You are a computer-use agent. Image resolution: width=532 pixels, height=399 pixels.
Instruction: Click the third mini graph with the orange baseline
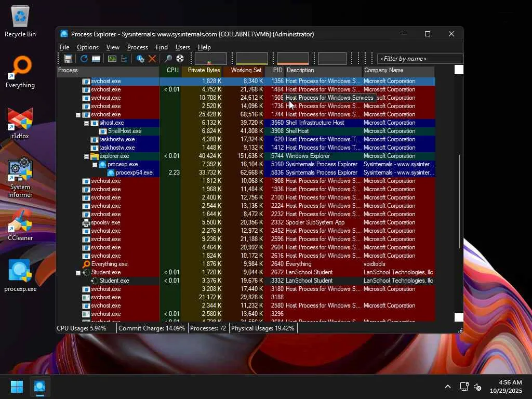293,58
